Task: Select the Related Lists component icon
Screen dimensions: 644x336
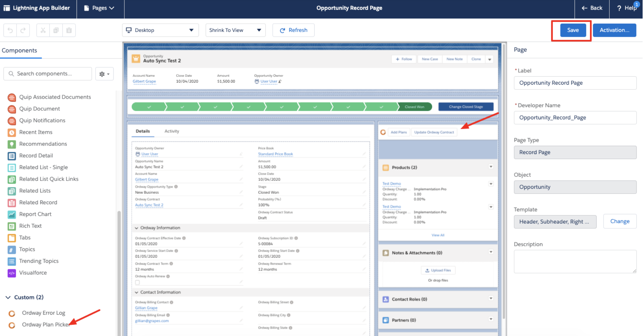Action: point(12,191)
